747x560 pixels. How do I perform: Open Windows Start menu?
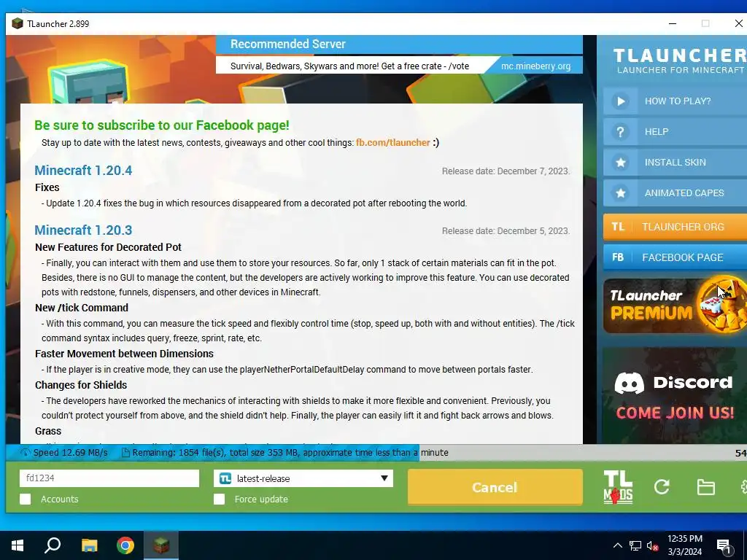[18, 545]
